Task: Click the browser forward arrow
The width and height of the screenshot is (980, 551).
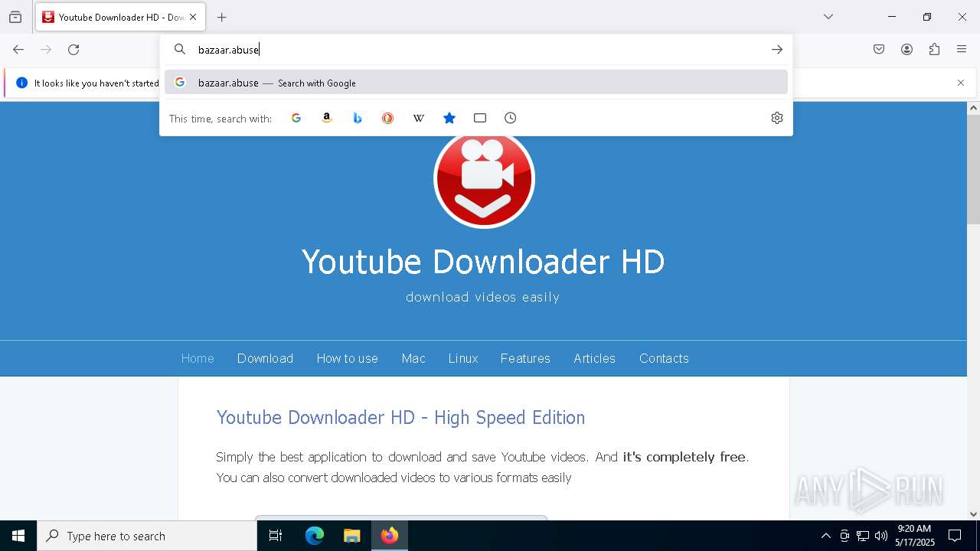Action: [46, 50]
